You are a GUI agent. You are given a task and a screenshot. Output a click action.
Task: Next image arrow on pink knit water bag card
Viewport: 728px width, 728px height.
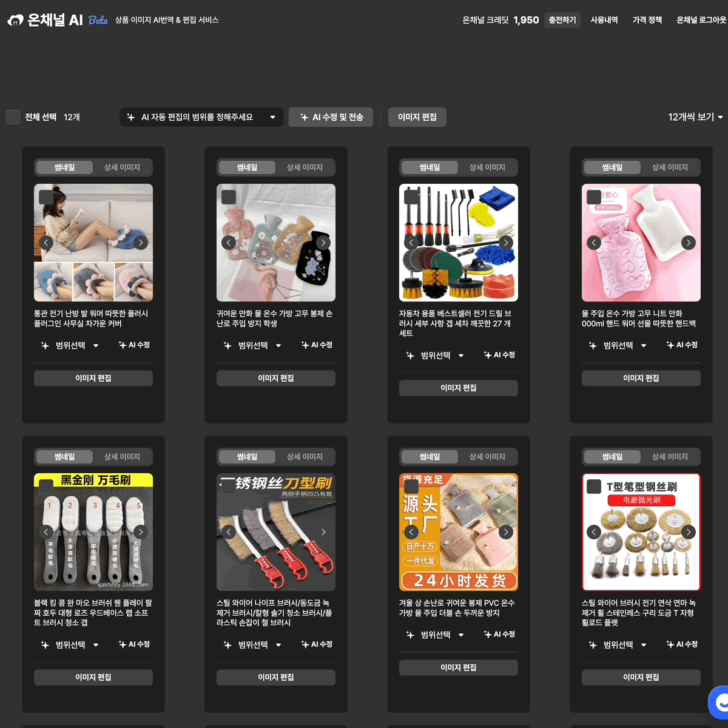tap(689, 243)
